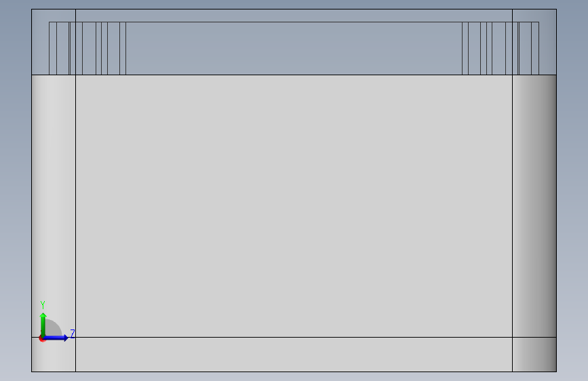Click the blue Z axis arrow
Image resolution: width=588 pixels, height=381 pixels.
[x=56, y=338]
